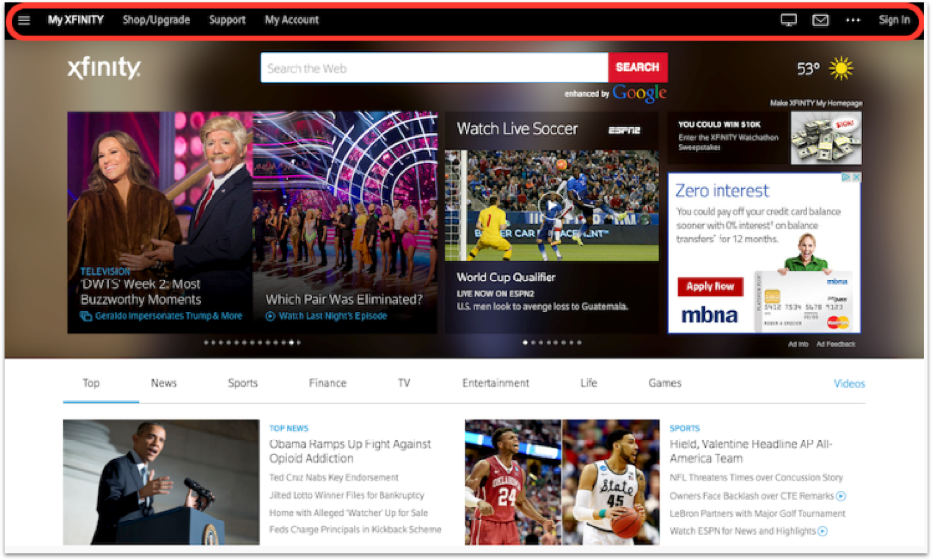Click the sun weather icon
This screenshot has width=932, height=560.
tap(841, 69)
